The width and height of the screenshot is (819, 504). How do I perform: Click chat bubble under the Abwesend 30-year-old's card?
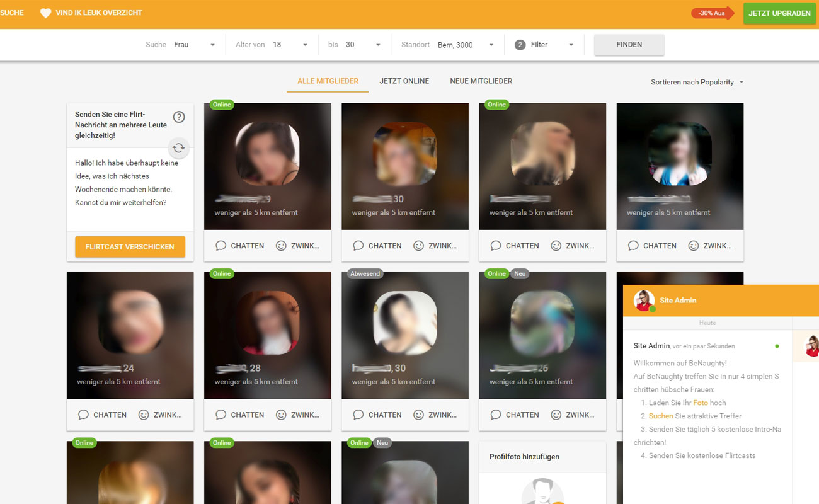358,415
